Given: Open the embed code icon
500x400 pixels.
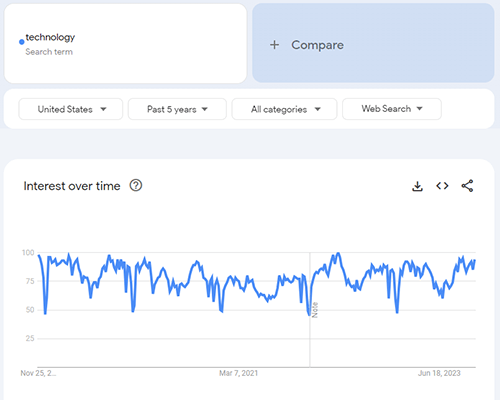Looking at the screenshot, I should tap(442, 186).
